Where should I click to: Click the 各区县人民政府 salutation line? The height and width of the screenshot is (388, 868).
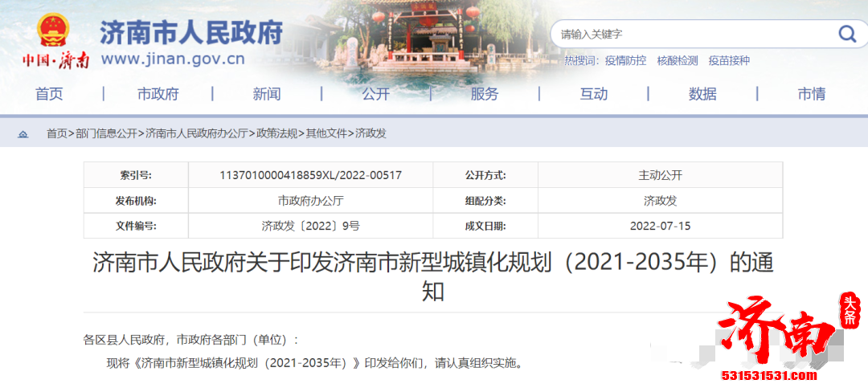(x=191, y=339)
